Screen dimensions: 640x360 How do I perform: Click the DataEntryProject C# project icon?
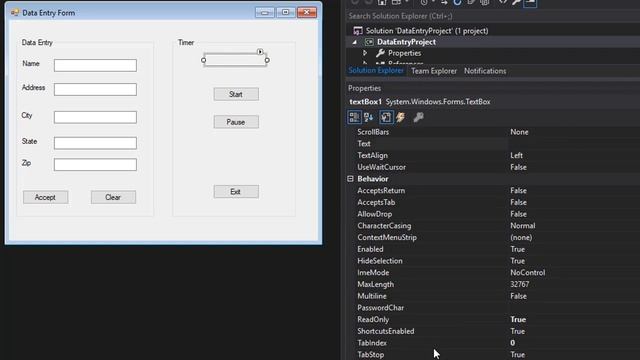tap(369, 42)
